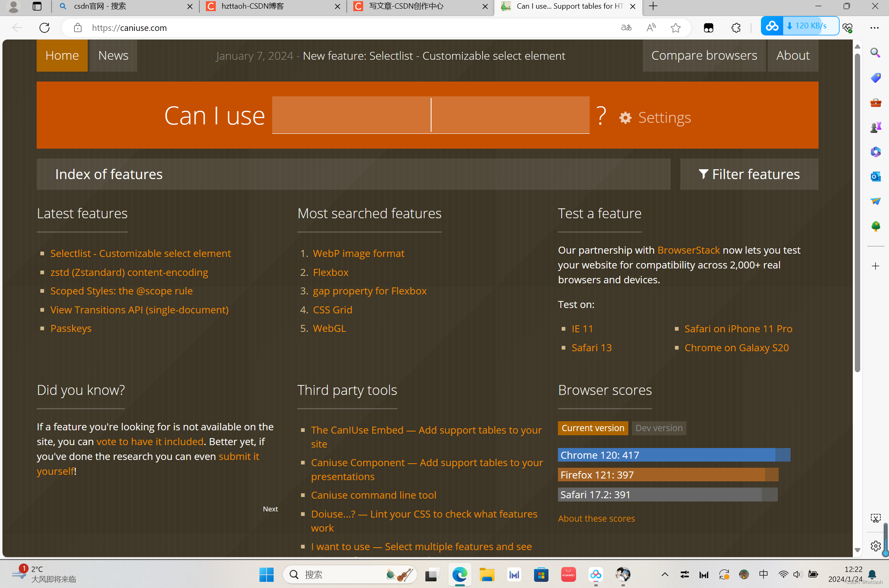Open zstd (Zstandard) content-encoding link

click(x=129, y=272)
